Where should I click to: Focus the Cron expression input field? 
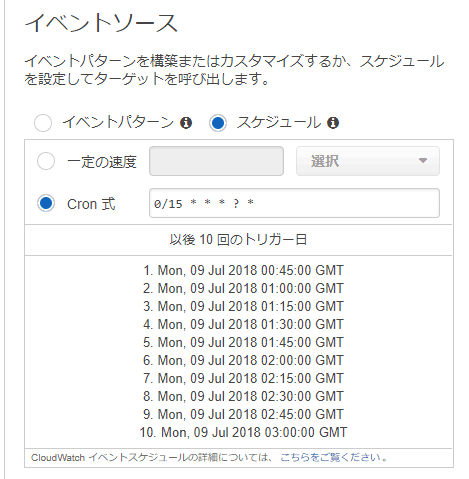click(x=294, y=203)
